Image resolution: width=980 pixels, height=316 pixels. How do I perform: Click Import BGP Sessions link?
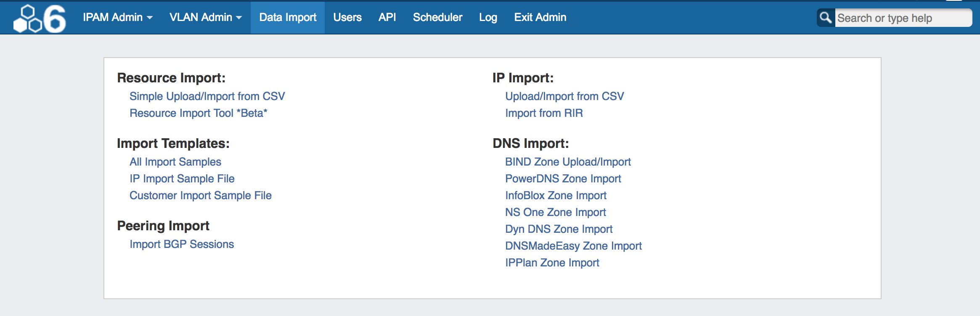181,244
